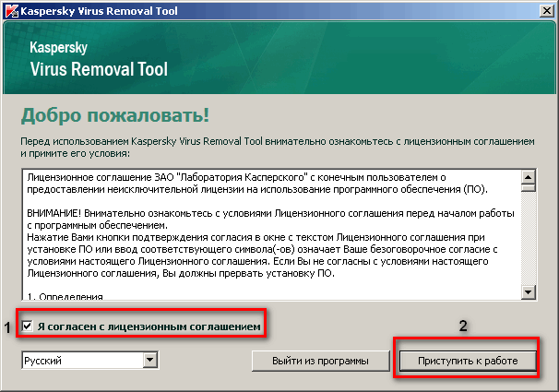Click the scrollbar track below the thumb
The height and width of the screenshot is (392, 559).
(x=528, y=239)
